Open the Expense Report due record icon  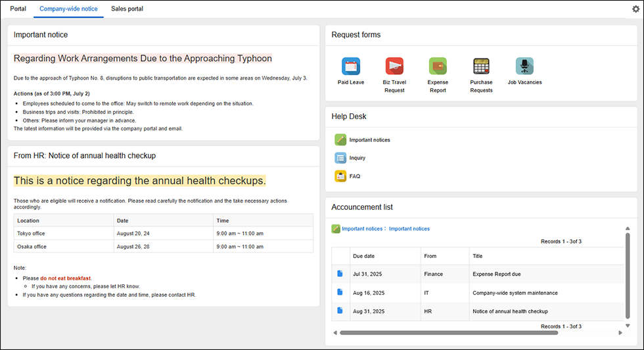(340, 274)
